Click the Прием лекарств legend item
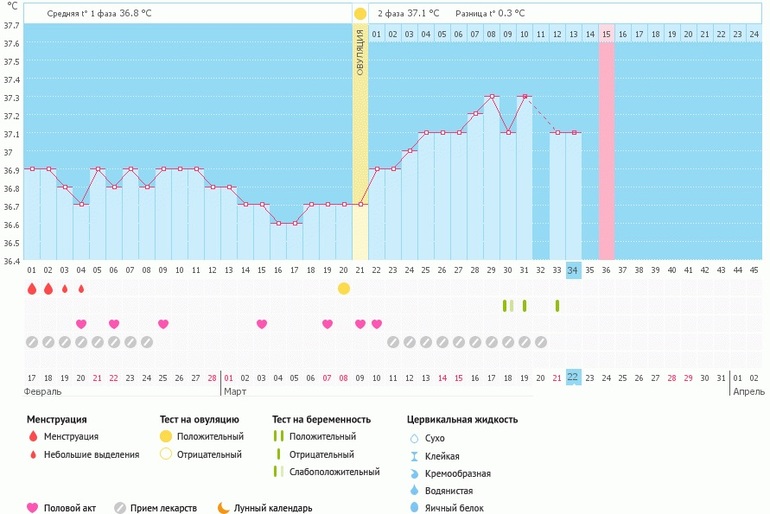The height and width of the screenshot is (514, 770). (166, 508)
